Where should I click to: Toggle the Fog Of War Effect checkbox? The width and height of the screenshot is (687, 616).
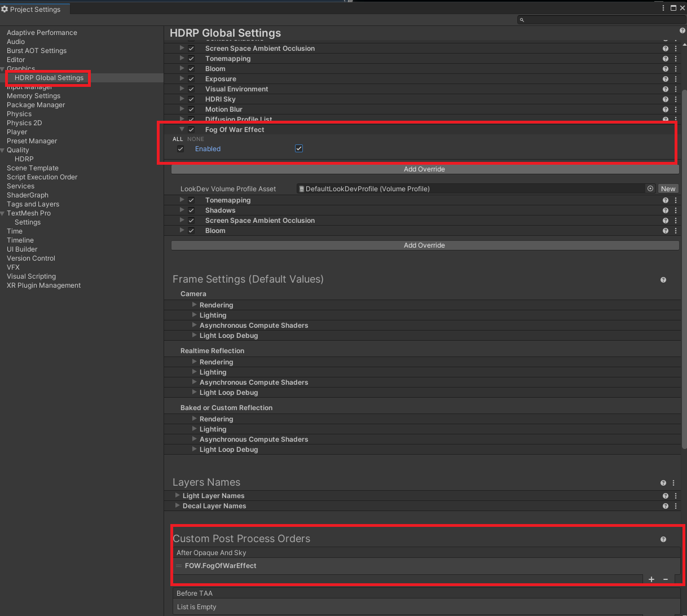click(191, 130)
